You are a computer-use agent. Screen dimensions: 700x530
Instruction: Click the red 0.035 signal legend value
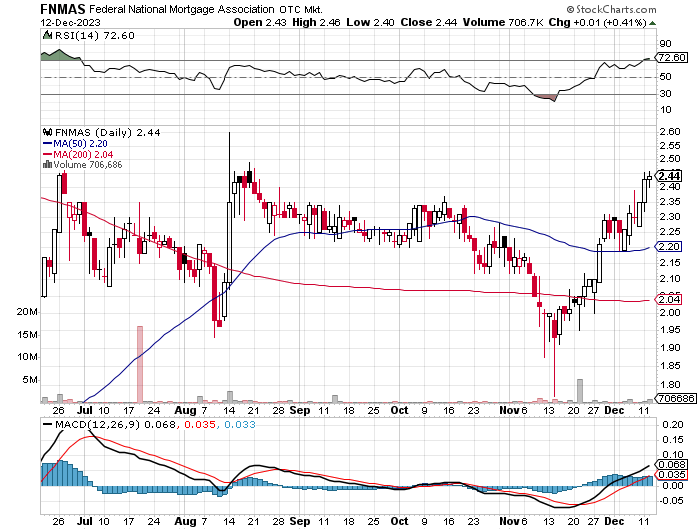tap(200, 425)
